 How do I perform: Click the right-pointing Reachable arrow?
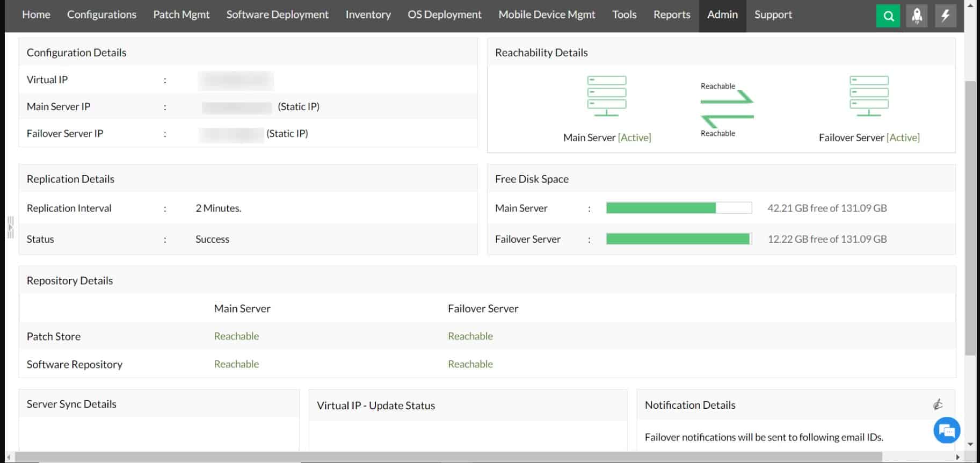click(727, 97)
